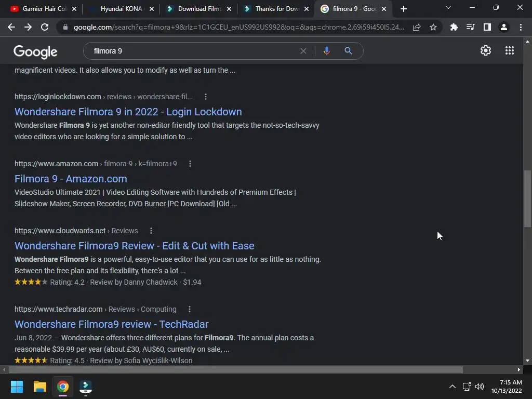Share this page icon in address bar
The height and width of the screenshot is (399, 532).
(x=417, y=27)
